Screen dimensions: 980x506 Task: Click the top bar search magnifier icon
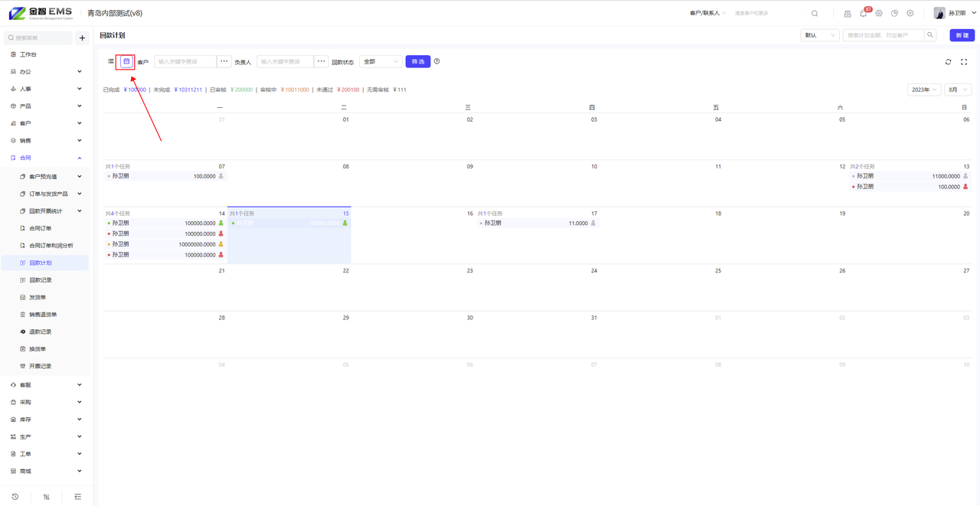tap(815, 13)
